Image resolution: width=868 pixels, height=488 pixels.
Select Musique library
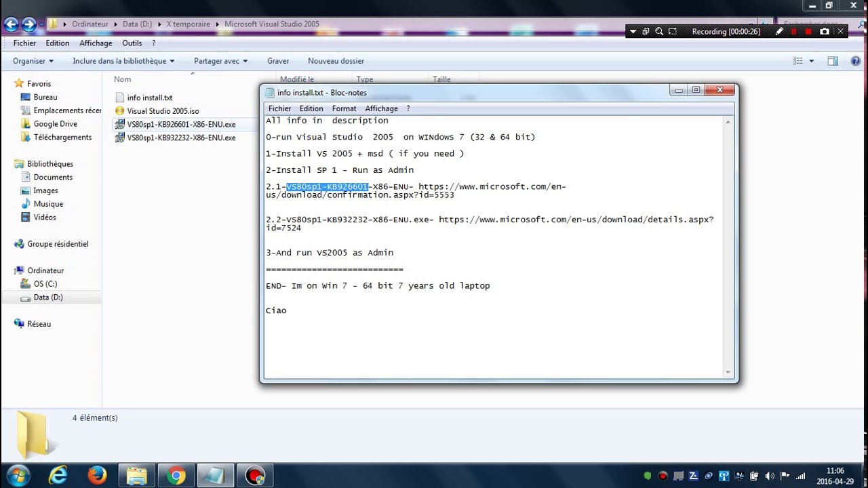tap(48, 204)
